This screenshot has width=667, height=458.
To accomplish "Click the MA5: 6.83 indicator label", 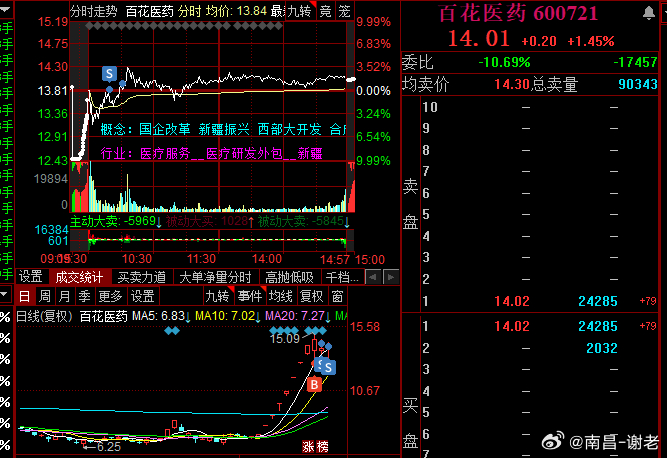I will 161,316.
